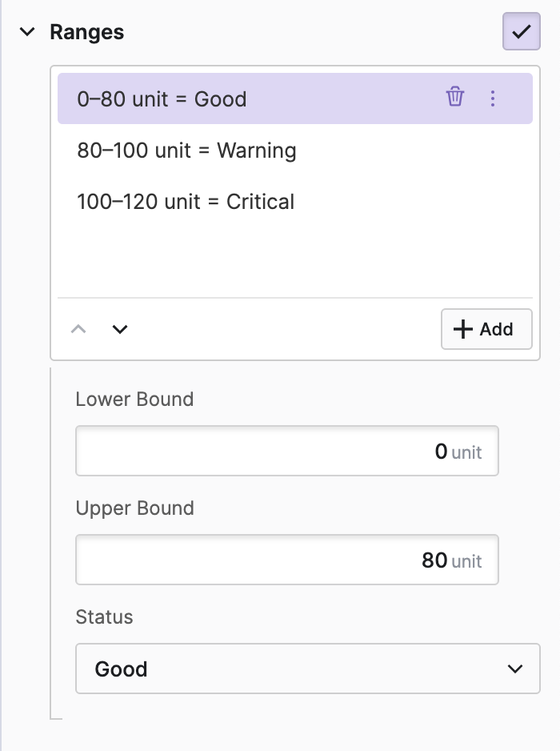
Task: Select the 80–100 unit = Warning range
Action: point(186,151)
